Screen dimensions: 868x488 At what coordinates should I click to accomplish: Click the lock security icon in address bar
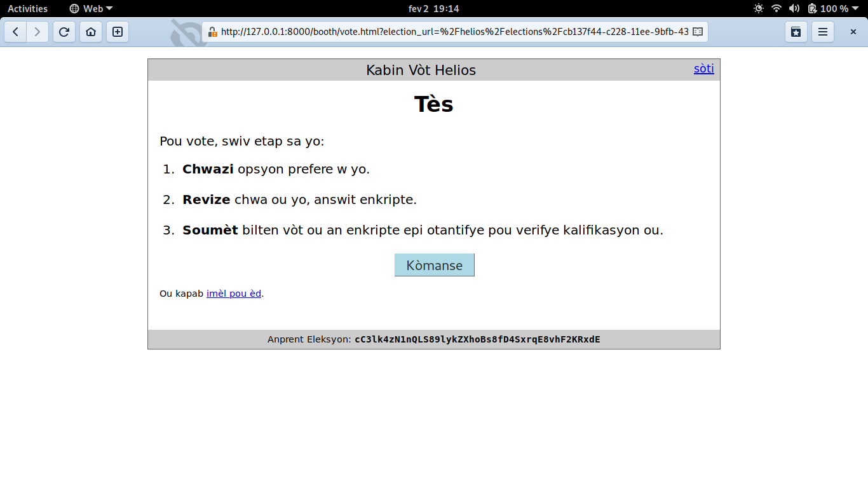[212, 32]
